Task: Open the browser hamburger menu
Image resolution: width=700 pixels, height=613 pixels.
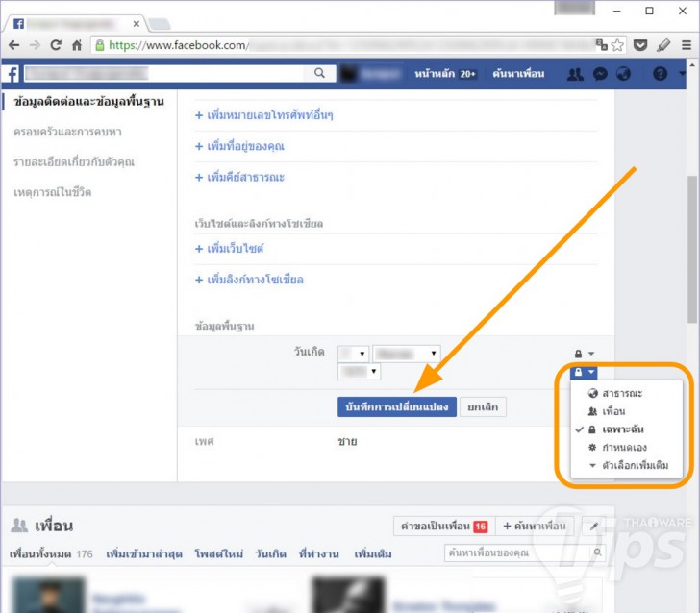Action: 687,45
